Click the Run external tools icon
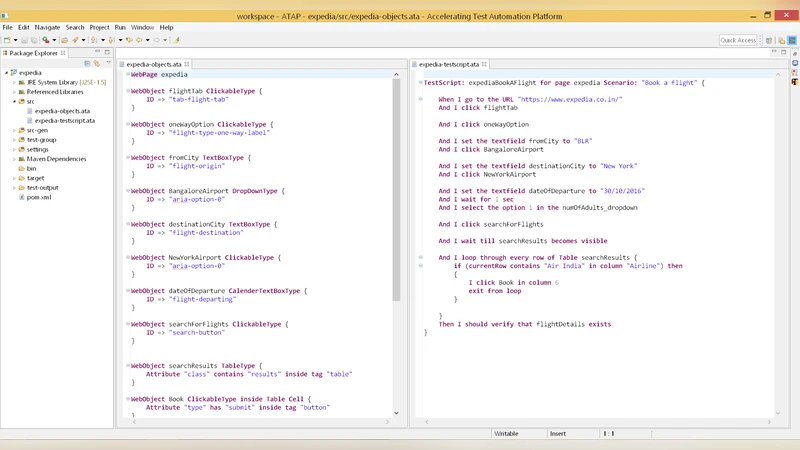 pyautogui.click(x=45, y=40)
